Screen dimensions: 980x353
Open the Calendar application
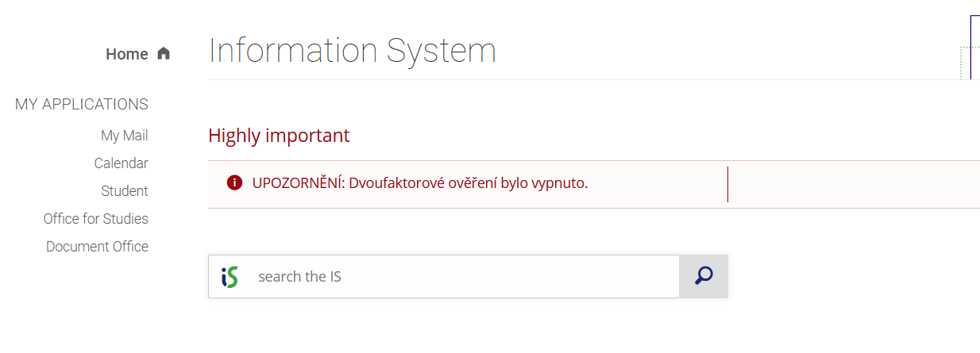tap(121, 163)
